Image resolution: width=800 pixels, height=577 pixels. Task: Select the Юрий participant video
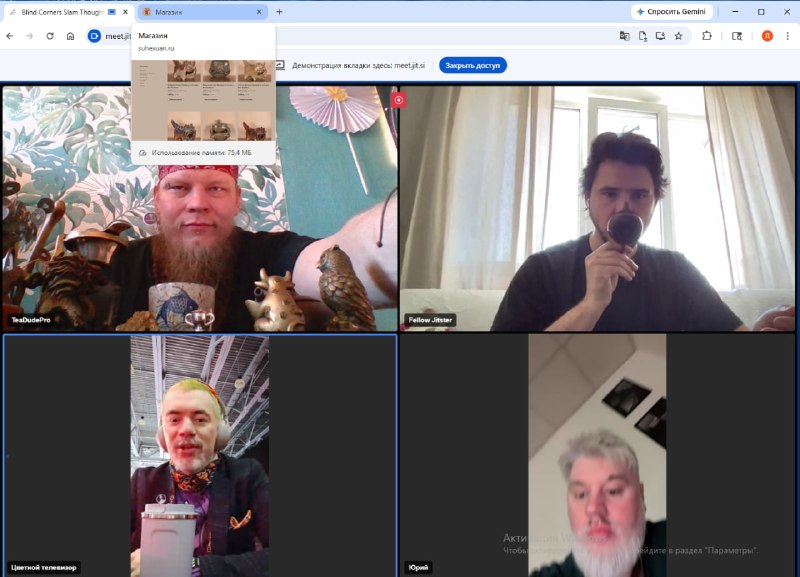click(x=597, y=455)
